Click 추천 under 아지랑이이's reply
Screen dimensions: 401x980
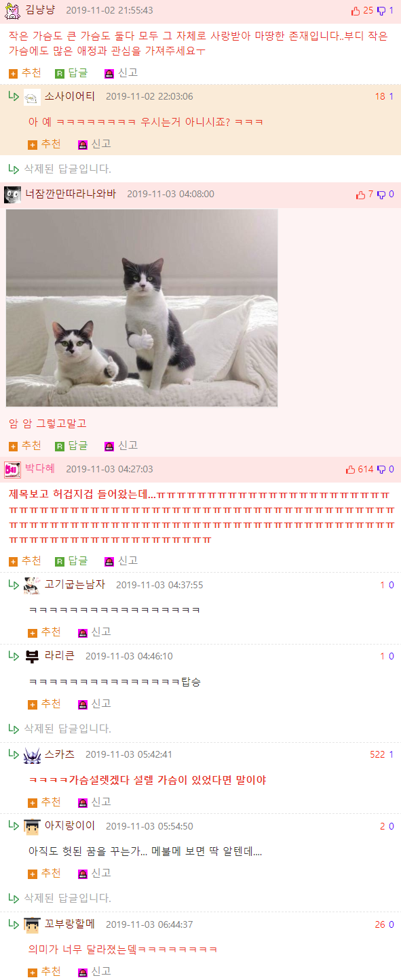tap(44, 873)
